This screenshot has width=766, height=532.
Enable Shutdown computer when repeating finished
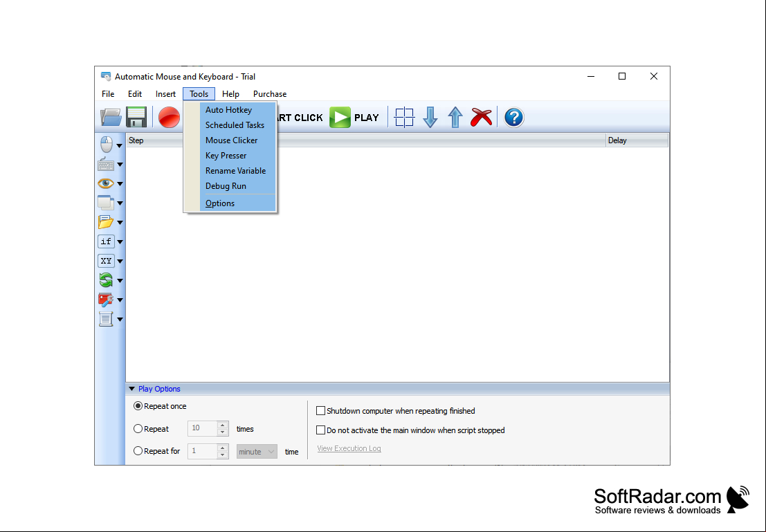pyautogui.click(x=320, y=411)
